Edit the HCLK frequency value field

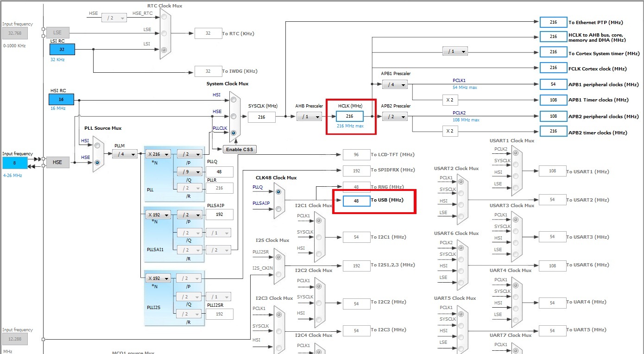(351, 117)
